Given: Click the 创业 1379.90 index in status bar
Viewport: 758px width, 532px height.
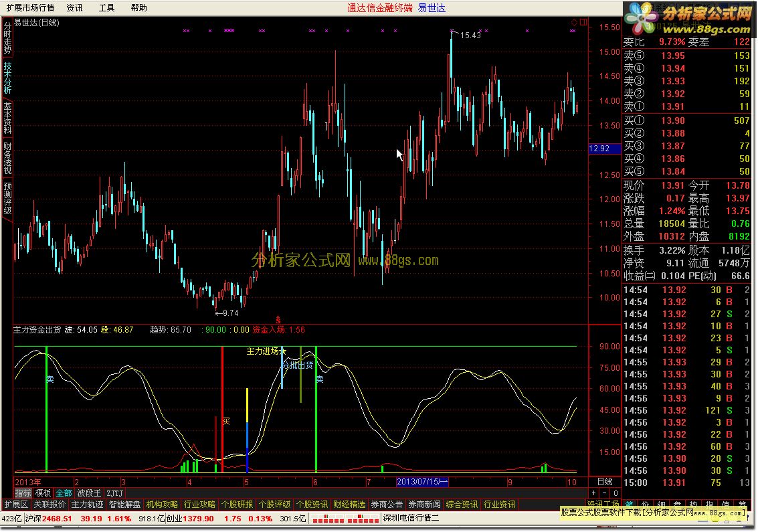Looking at the screenshot, I should click(190, 519).
